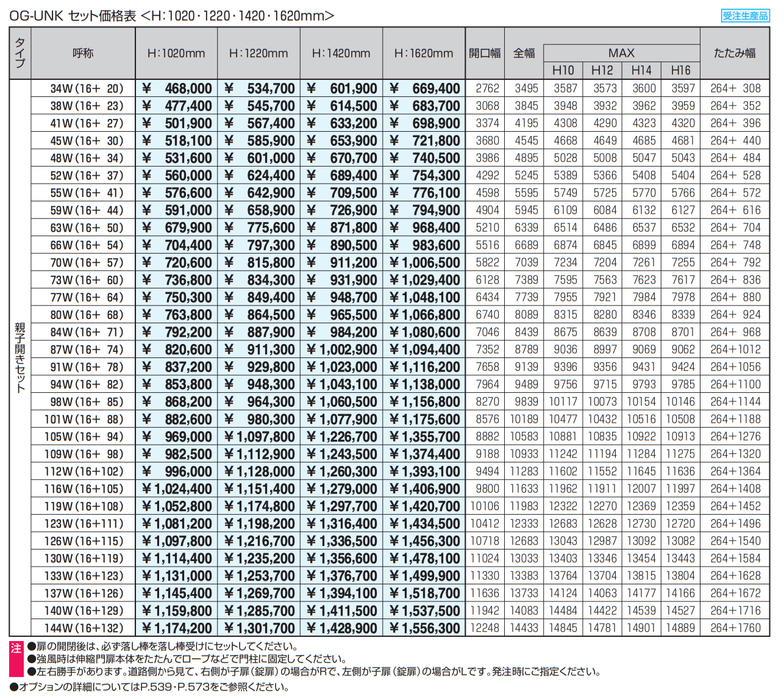Click the ¥1,556,300 price cell

pyautogui.click(x=424, y=628)
